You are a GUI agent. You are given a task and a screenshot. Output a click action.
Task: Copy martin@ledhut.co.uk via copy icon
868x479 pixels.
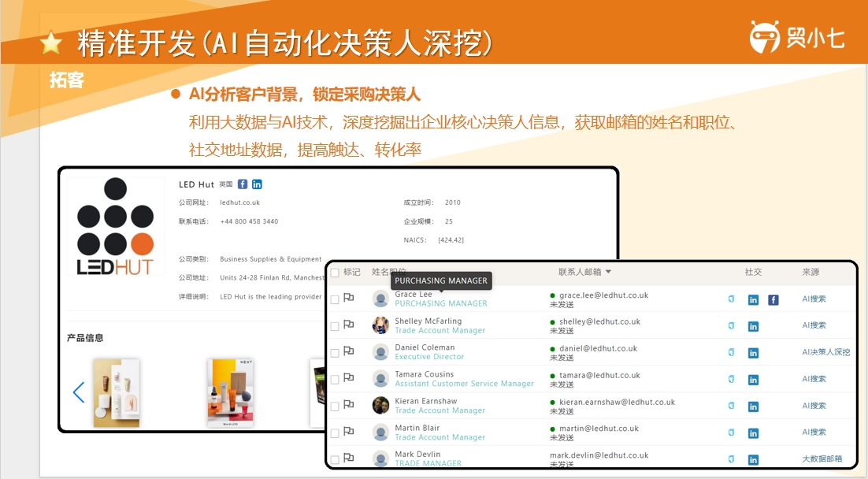[731, 433]
